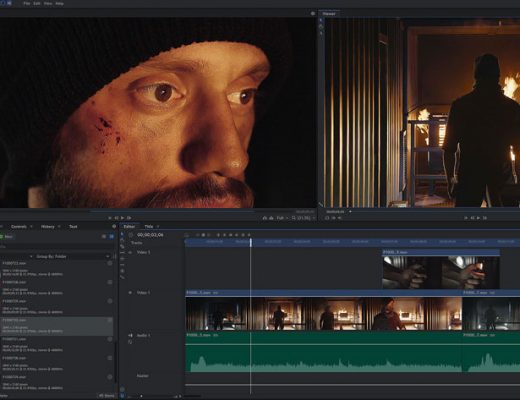Select the seventh tool in the timeline tool column
Image resolution: width=520 pixels, height=400 pixels.
click(x=122, y=271)
